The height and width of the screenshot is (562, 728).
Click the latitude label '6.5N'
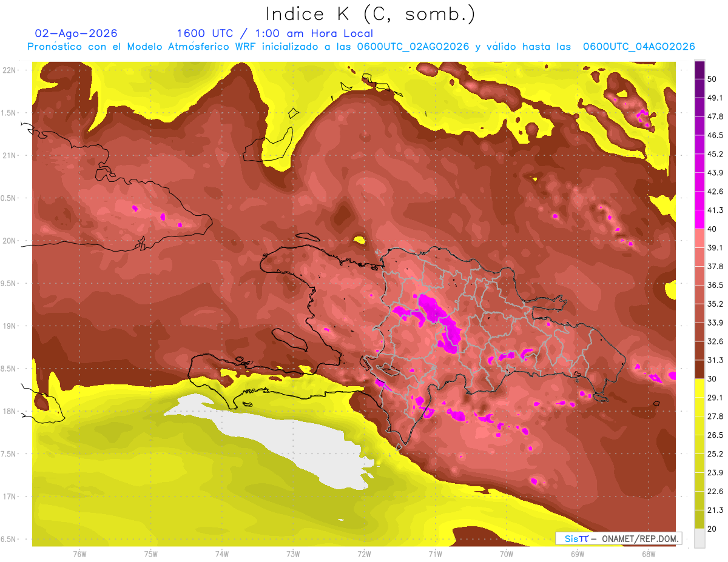(x=9, y=540)
